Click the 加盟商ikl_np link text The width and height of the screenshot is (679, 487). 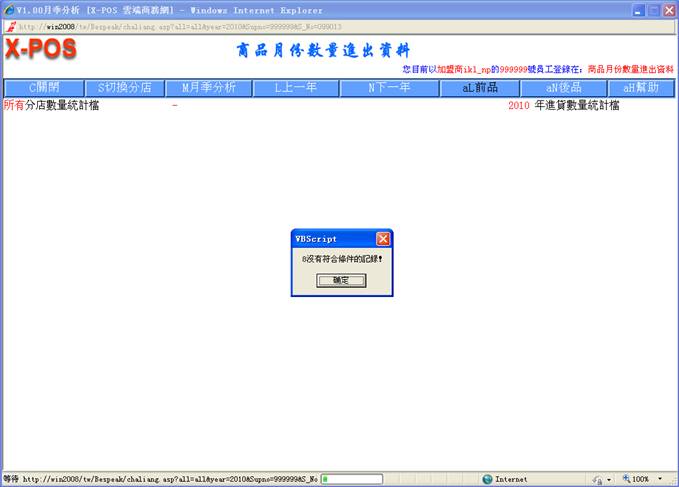pyautogui.click(x=463, y=69)
